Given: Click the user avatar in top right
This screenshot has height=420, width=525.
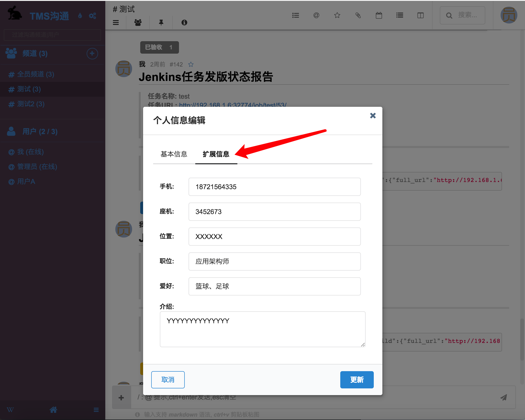Looking at the screenshot, I should click(509, 15).
